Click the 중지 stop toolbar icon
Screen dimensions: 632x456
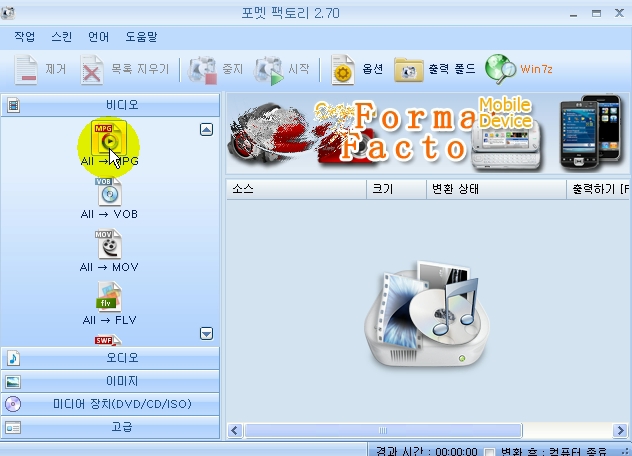tap(203, 70)
